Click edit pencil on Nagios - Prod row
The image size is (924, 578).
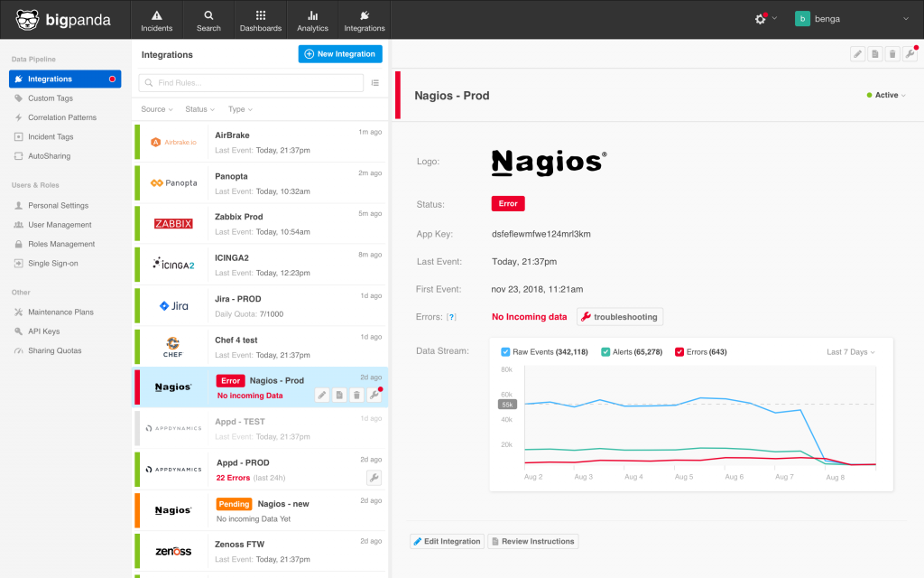pyautogui.click(x=322, y=396)
